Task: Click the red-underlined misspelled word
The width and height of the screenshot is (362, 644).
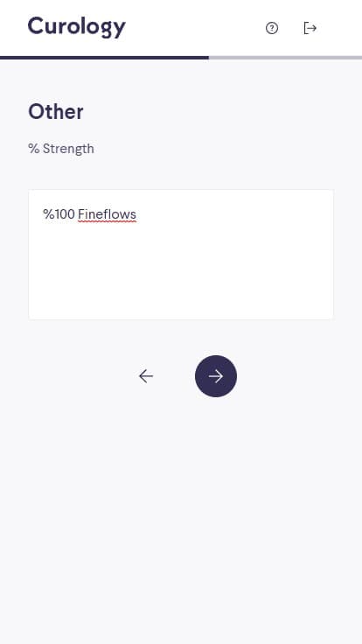Action: [107, 214]
